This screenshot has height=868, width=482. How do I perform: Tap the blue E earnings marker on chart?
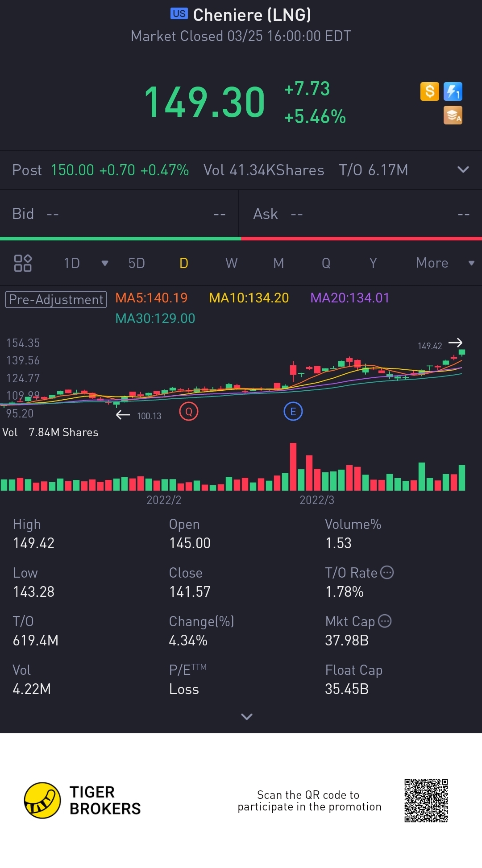tap(293, 411)
